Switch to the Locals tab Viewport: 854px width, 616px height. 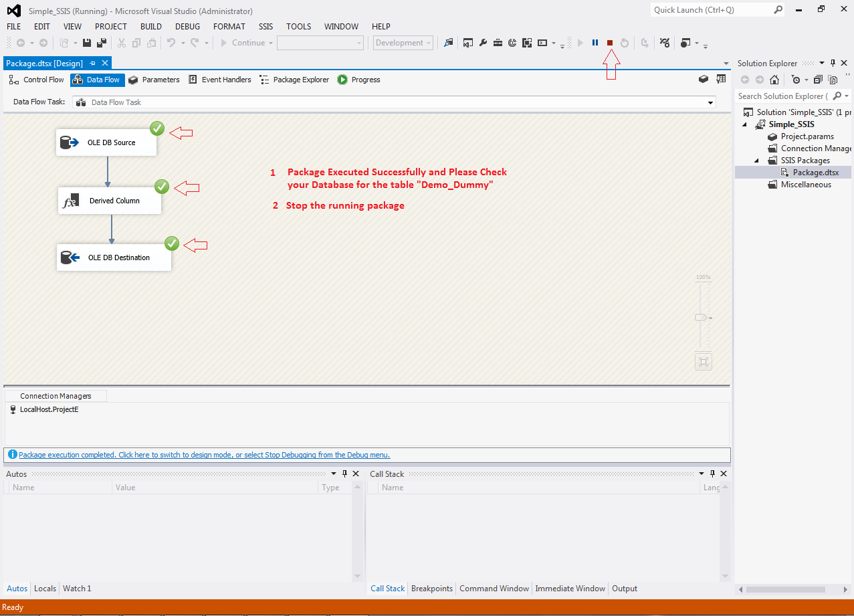(x=45, y=589)
